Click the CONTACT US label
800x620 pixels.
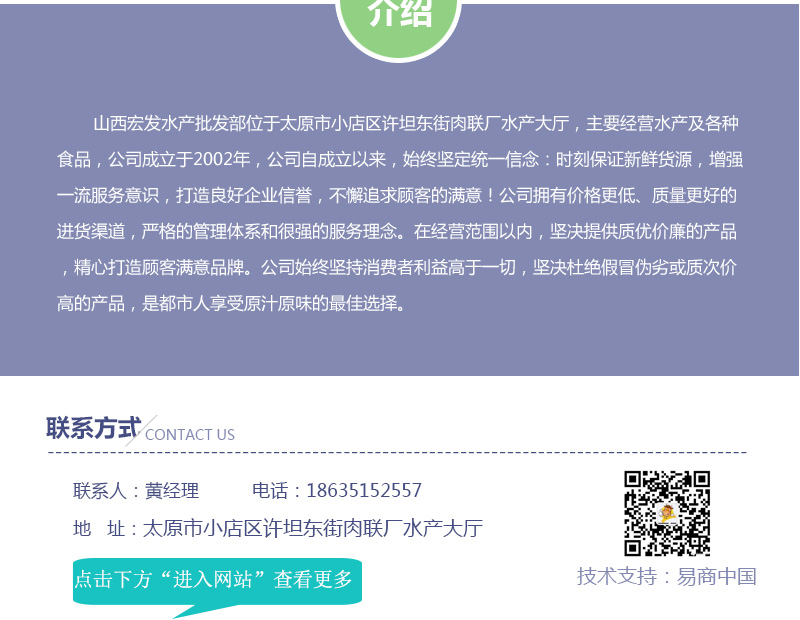point(190,435)
